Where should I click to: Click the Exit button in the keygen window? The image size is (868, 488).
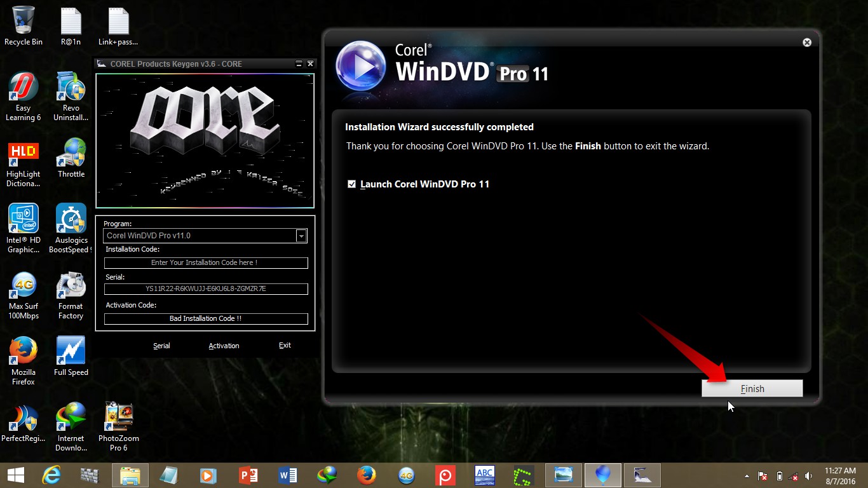pyautogui.click(x=285, y=346)
